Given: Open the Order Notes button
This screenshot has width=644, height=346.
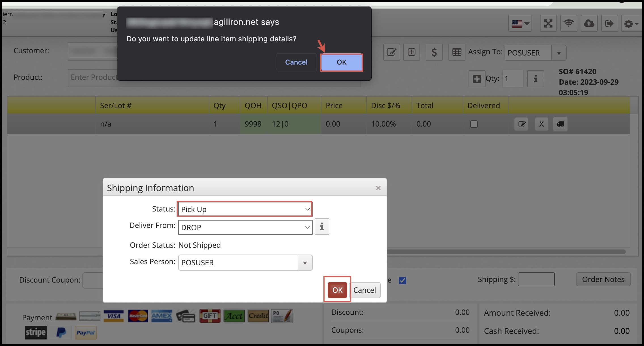Looking at the screenshot, I should [x=603, y=279].
